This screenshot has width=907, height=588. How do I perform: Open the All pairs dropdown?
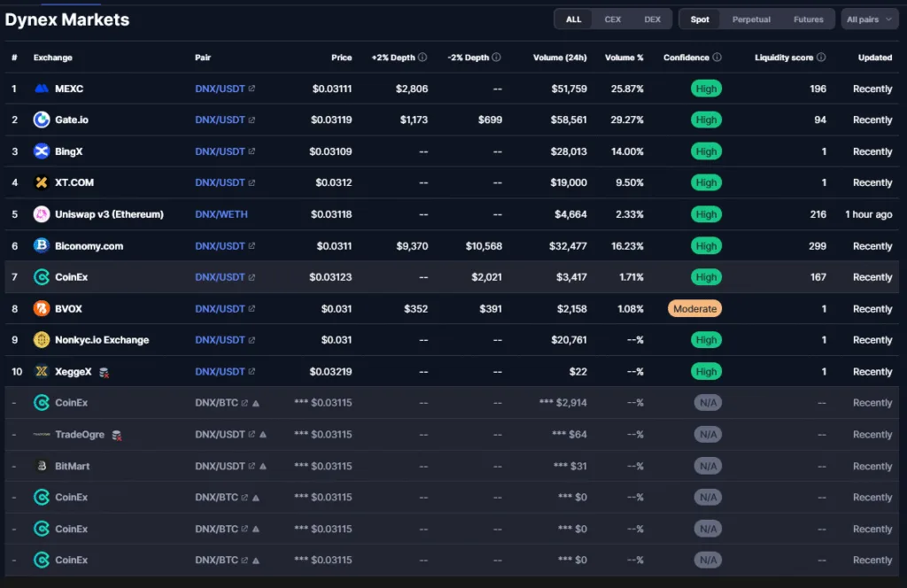click(870, 19)
